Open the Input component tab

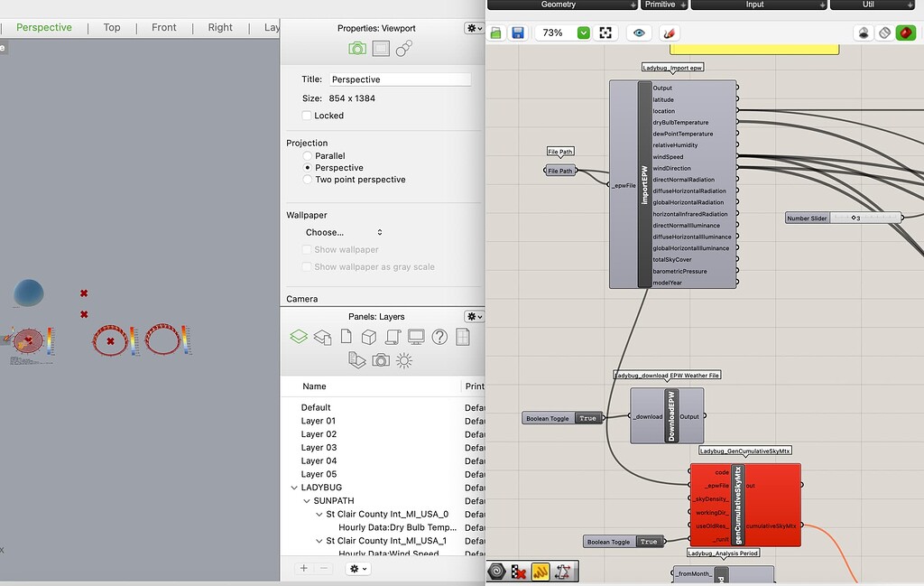pos(759,5)
